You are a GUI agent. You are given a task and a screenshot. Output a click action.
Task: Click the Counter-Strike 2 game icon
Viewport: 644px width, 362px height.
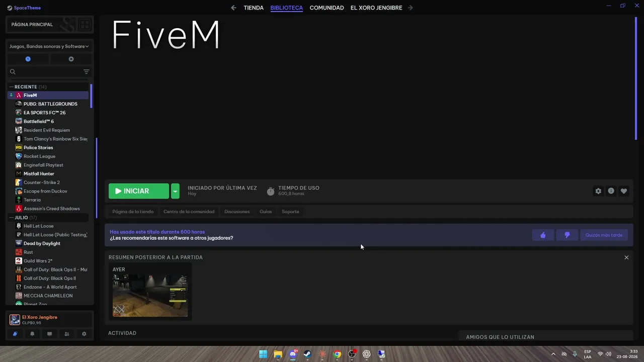(x=19, y=182)
